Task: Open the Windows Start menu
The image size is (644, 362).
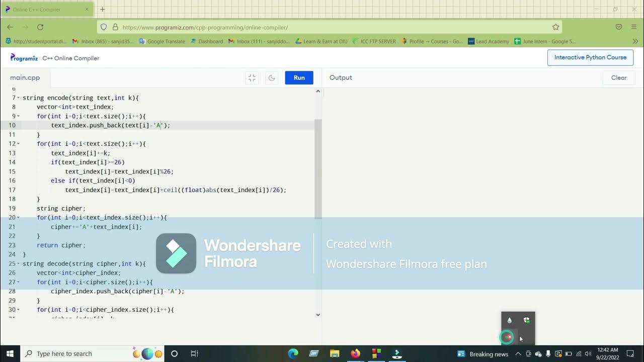Action: (x=10, y=353)
